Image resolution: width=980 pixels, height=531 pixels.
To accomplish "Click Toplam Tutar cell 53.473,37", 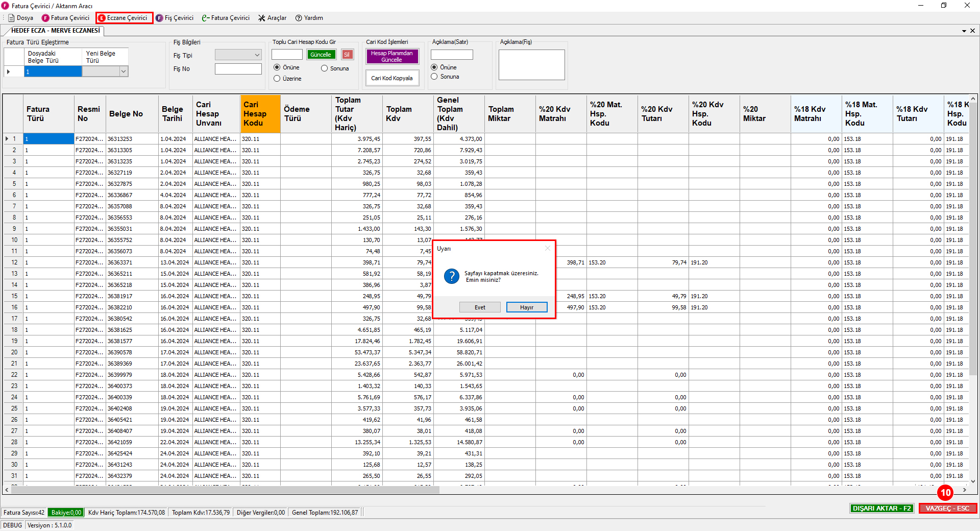I will 357,352.
